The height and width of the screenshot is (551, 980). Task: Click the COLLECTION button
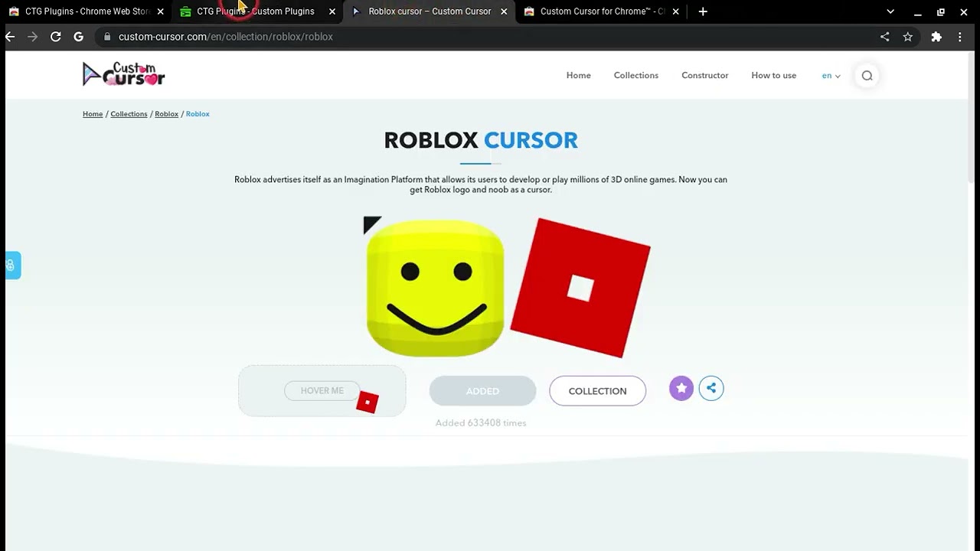(x=597, y=391)
